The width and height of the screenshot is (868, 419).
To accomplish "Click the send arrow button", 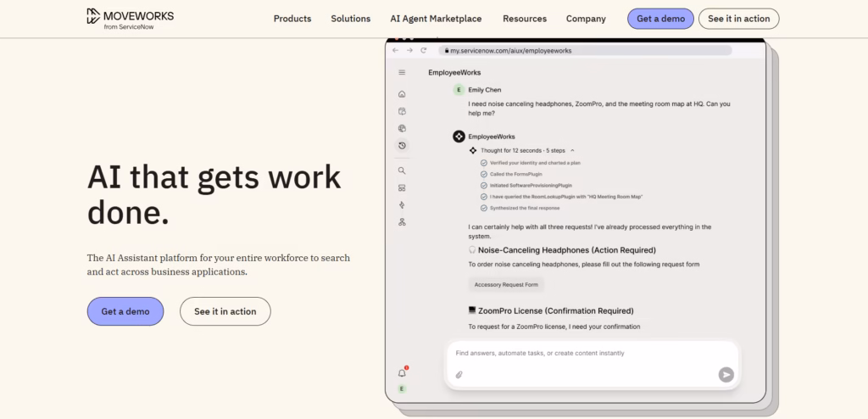I will [x=726, y=375].
